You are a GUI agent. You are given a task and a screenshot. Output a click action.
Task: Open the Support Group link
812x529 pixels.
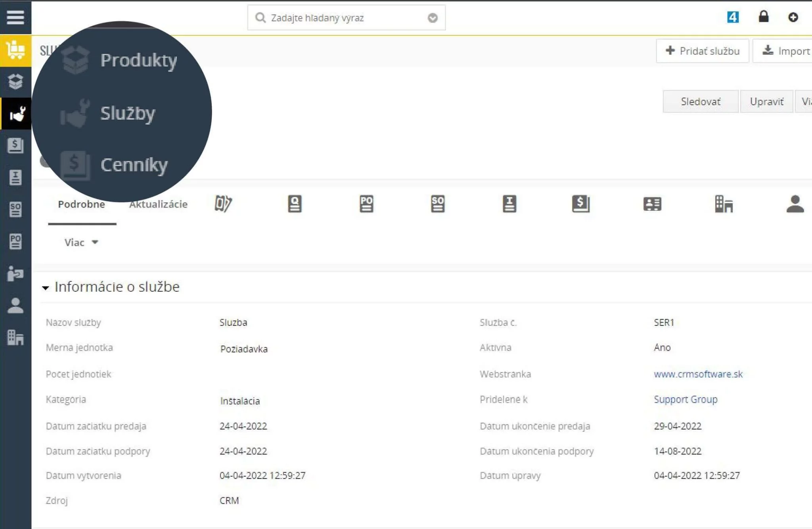pyautogui.click(x=686, y=399)
